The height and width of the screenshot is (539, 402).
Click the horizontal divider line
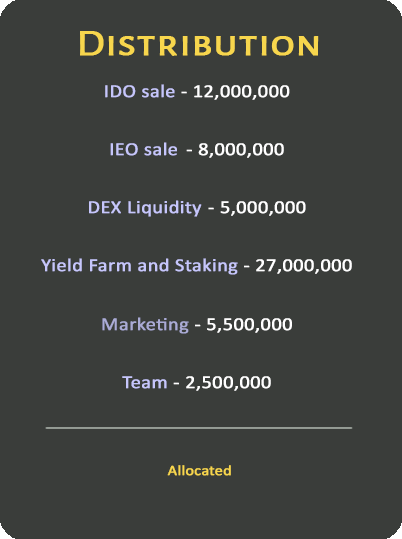click(x=199, y=428)
